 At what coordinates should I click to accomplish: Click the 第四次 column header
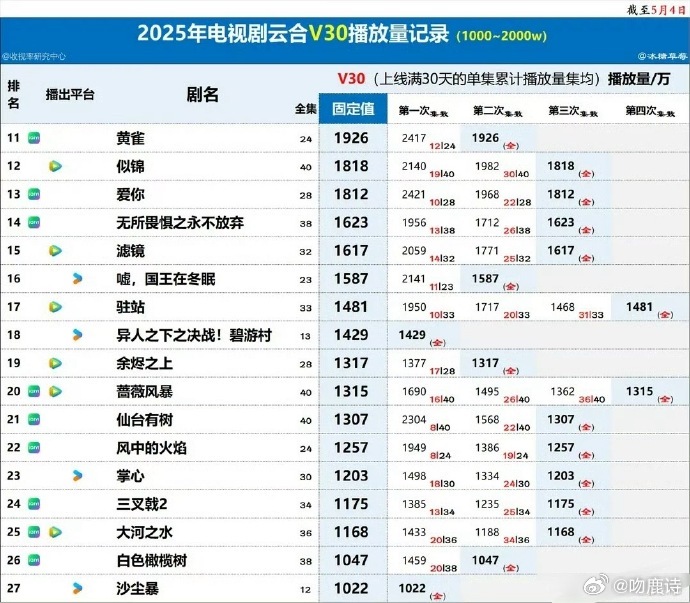point(650,111)
